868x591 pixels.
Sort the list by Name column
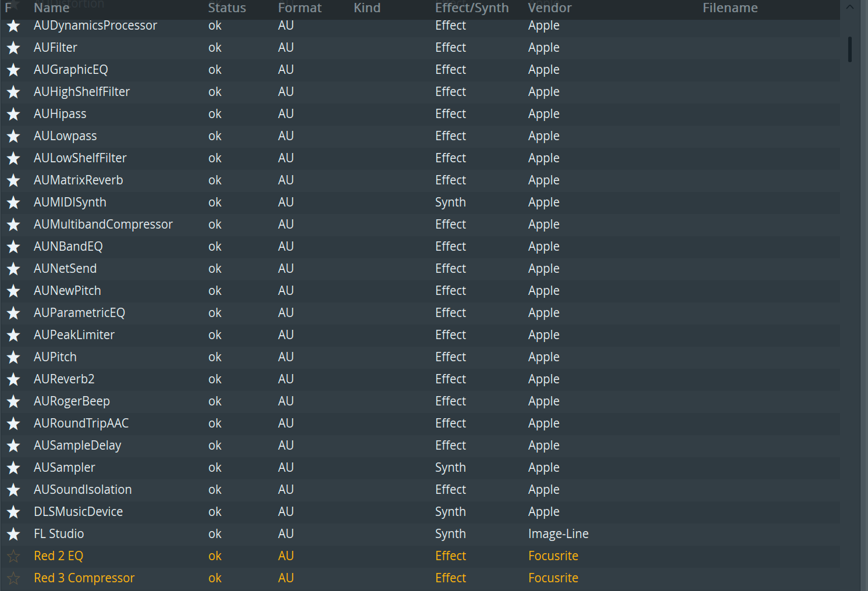(x=51, y=8)
